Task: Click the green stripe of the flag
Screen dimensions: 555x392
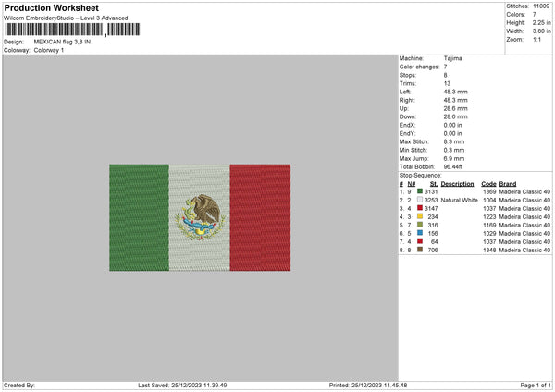Action: 139,217
